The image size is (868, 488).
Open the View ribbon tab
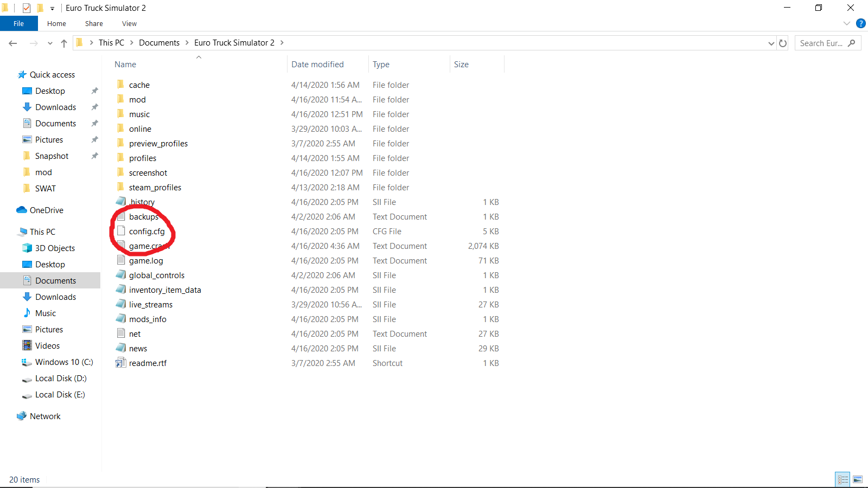tap(129, 23)
